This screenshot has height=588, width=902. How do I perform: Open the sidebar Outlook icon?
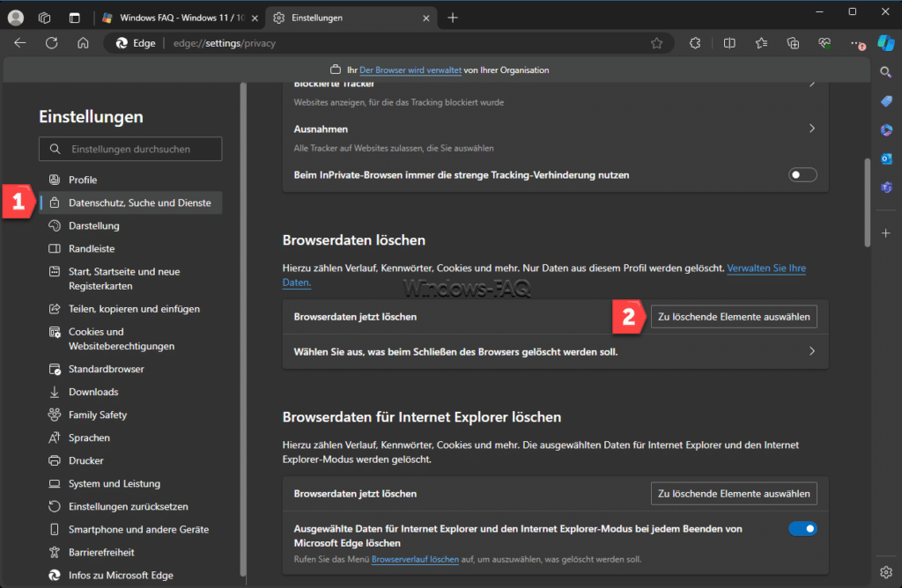point(886,158)
